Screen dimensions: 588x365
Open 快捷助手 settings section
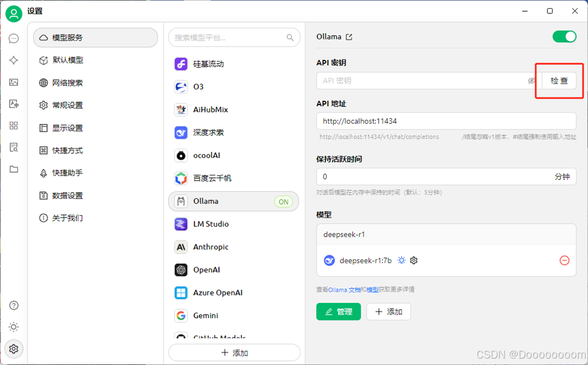pyautogui.click(x=96, y=173)
